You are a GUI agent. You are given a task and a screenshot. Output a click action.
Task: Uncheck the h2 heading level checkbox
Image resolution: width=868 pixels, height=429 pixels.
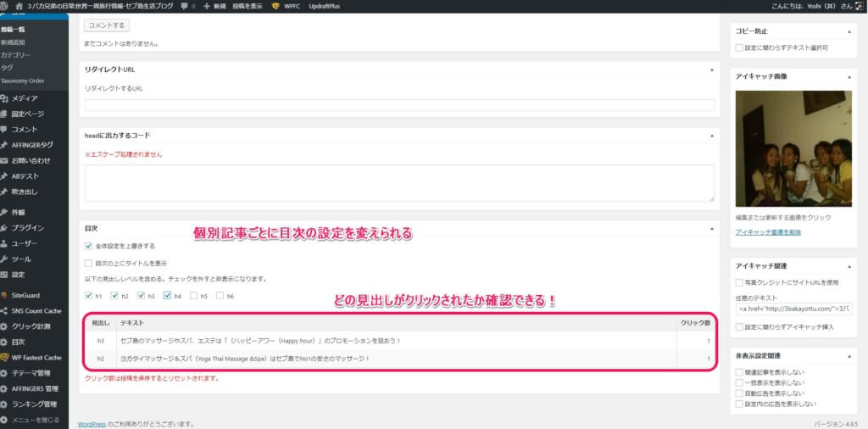pyautogui.click(x=114, y=296)
